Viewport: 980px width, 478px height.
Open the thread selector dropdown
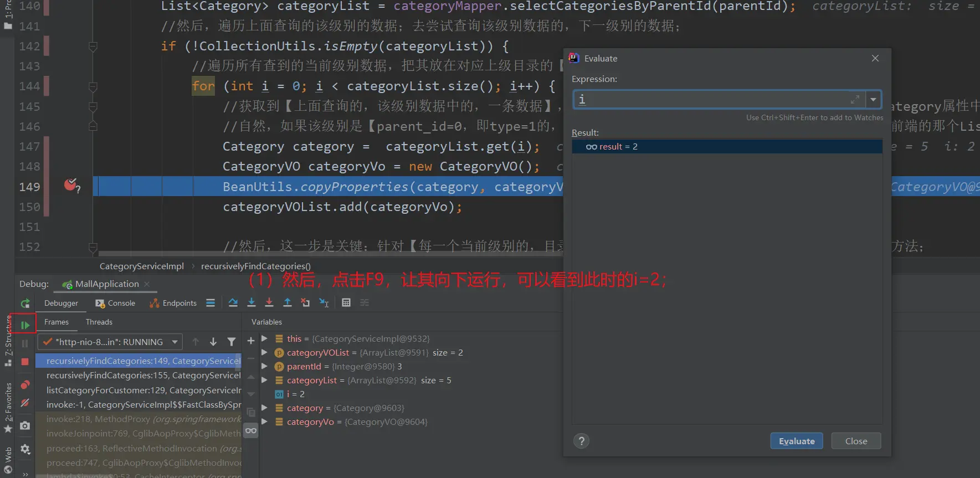point(175,342)
